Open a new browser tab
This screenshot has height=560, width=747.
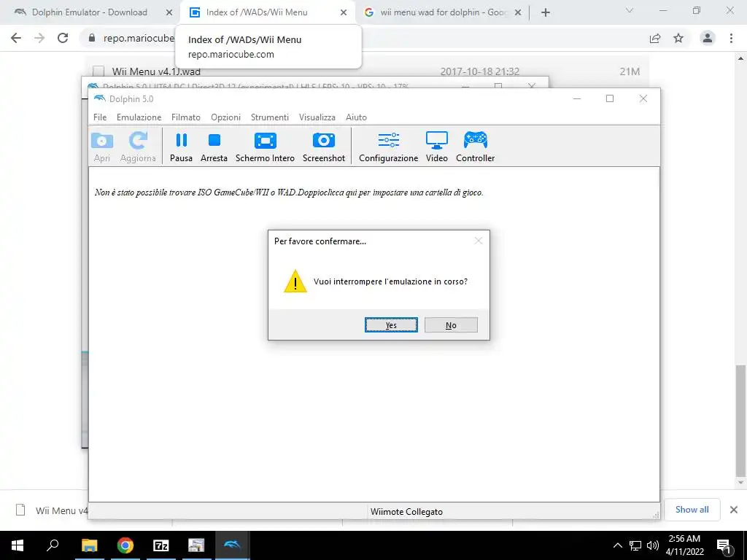point(546,12)
